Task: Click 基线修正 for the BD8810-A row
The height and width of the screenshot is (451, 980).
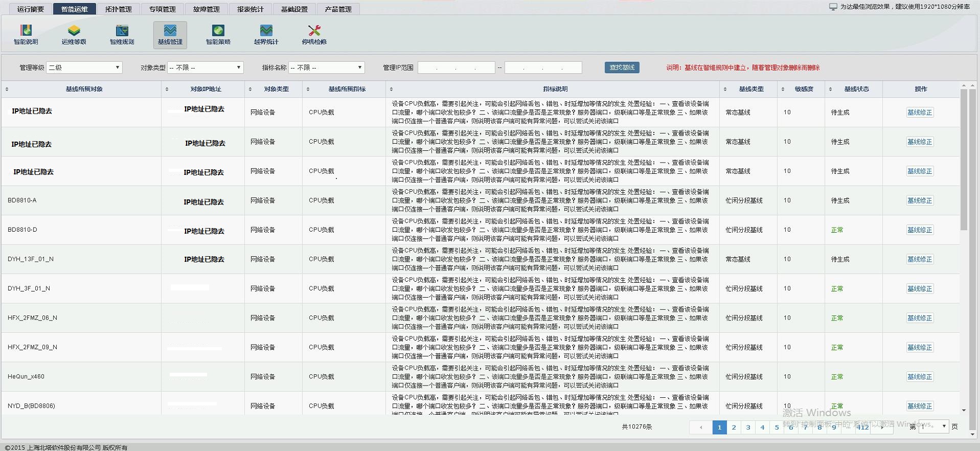Action: point(920,201)
